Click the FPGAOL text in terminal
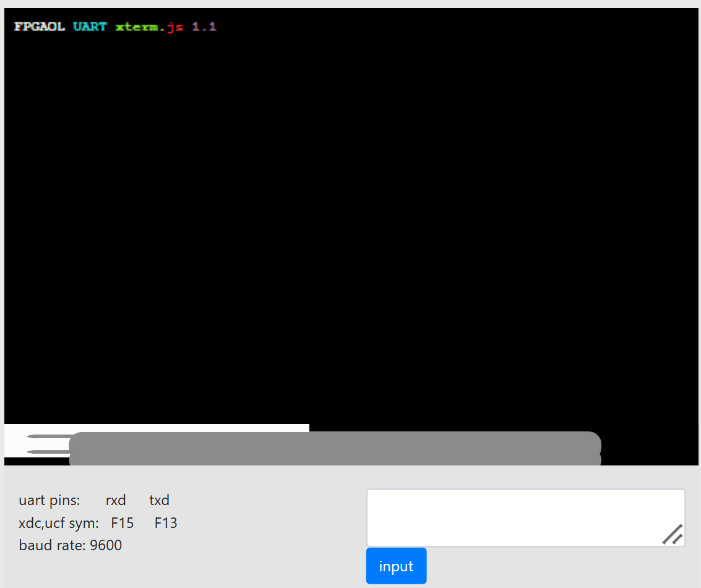The width and height of the screenshot is (701, 588). (40, 27)
